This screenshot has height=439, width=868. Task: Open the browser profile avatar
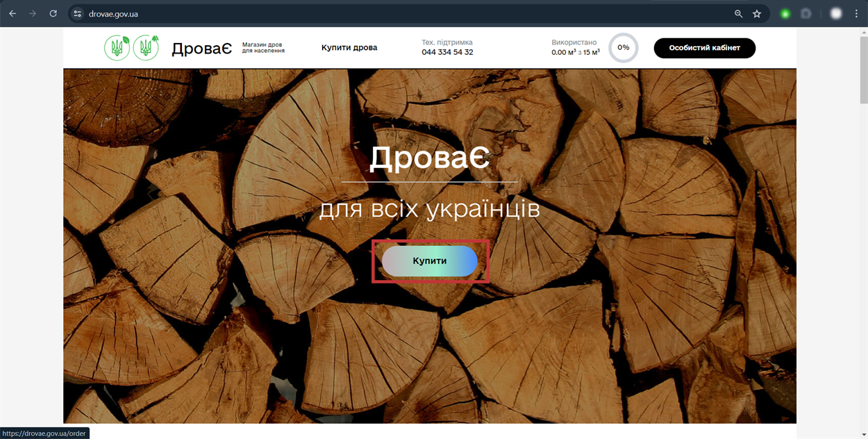click(x=836, y=14)
